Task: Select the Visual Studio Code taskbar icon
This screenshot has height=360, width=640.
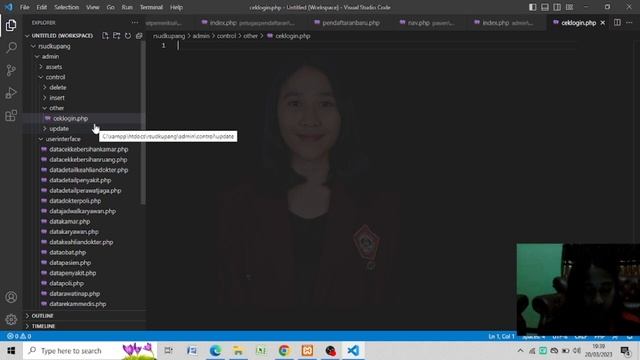Action: [x=353, y=351]
